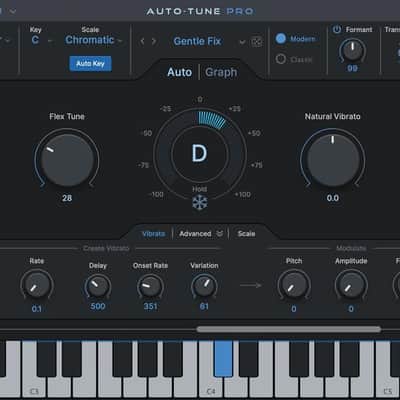Click the C3 key on the keyboard
This screenshot has width=400, height=400.
(34, 387)
